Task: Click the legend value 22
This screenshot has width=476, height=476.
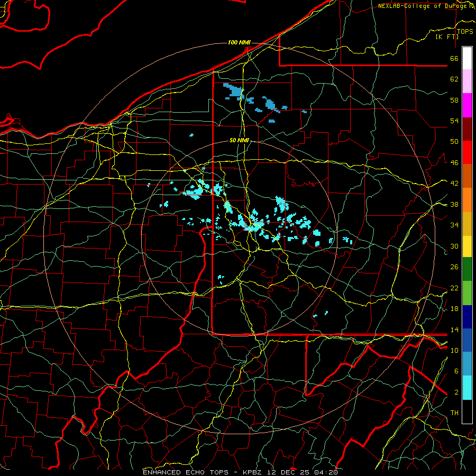Action: pyautogui.click(x=454, y=288)
